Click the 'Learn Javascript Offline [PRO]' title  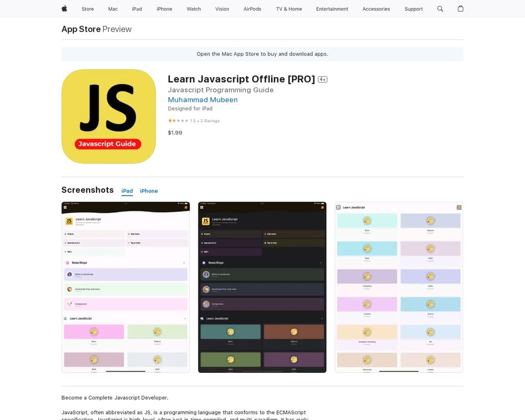[x=242, y=79]
